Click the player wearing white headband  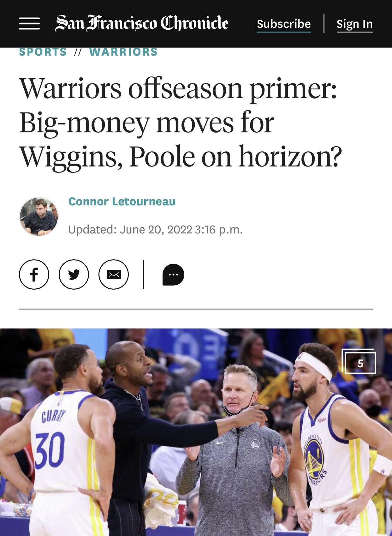click(x=335, y=442)
